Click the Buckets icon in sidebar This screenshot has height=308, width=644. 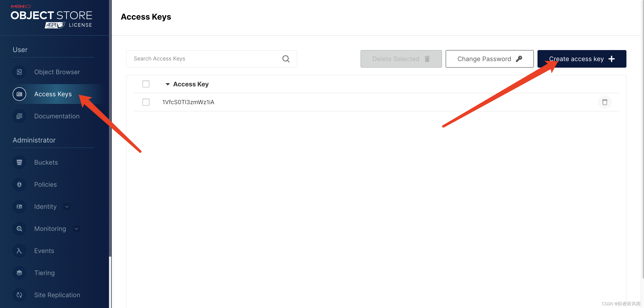[x=19, y=162]
